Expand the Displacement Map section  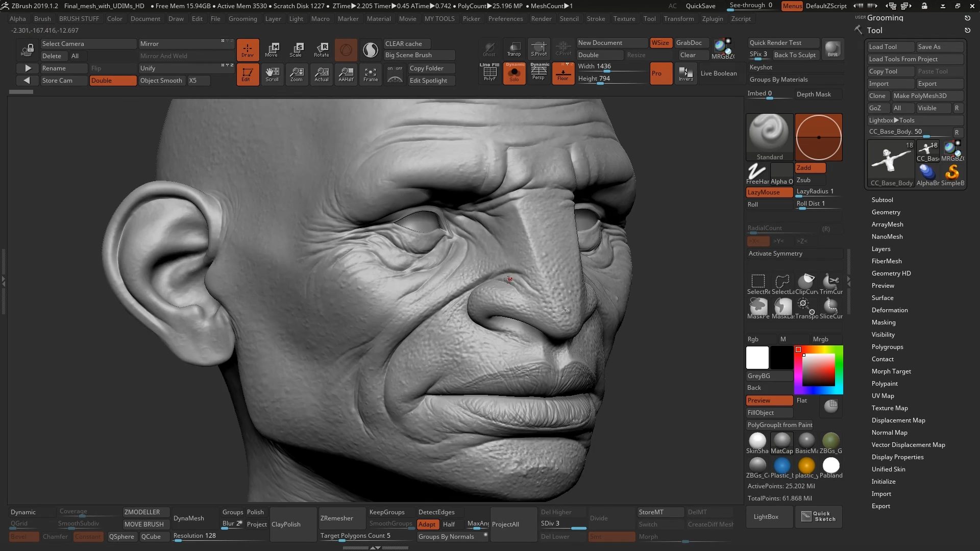pos(898,420)
